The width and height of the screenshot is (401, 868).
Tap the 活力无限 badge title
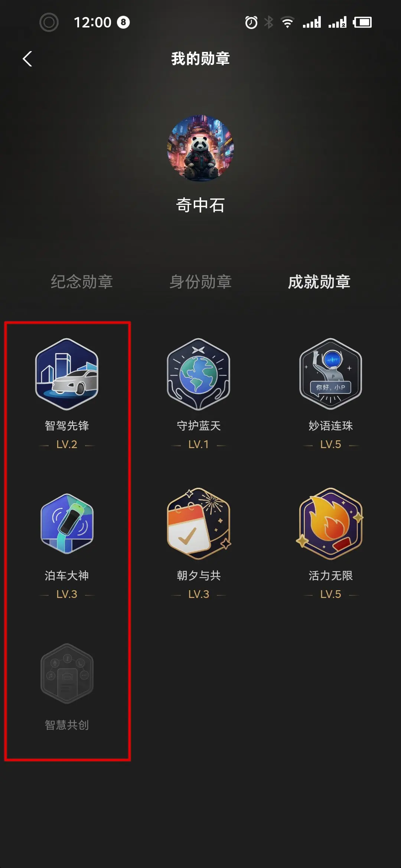point(330,575)
